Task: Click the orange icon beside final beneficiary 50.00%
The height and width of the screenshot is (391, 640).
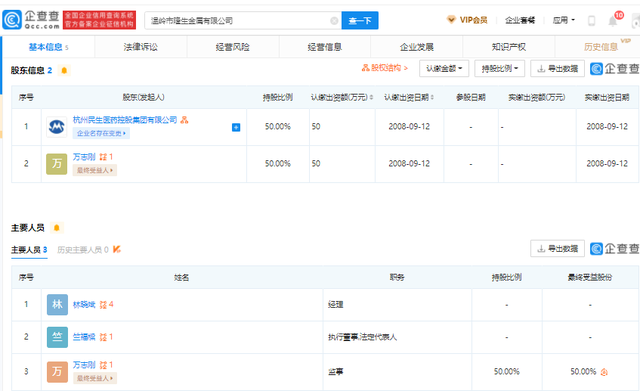Action: click(604, 372)
